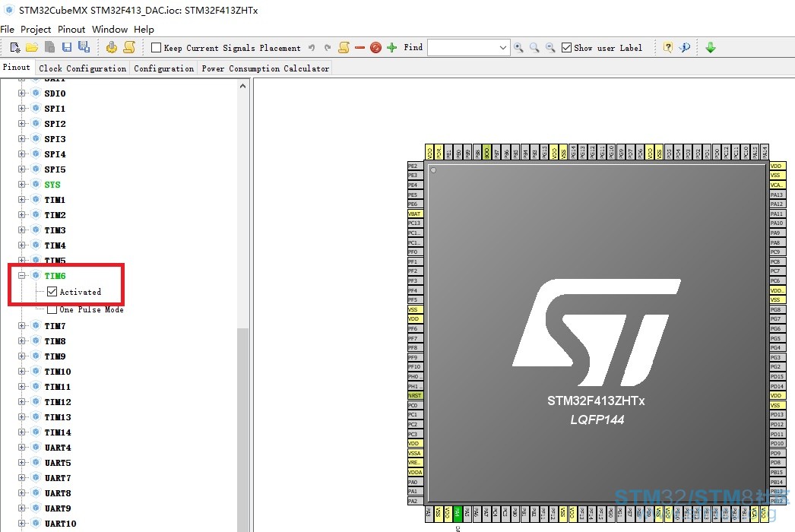The image size is (795, 532).
Task: Click the Undo arrow icon
Action: click(x=312, y=48)
